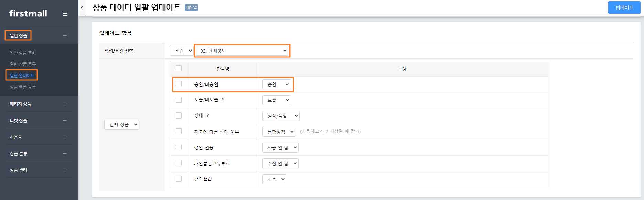Click the 상품 데이터 일괄 업데이트 title
Image resolution: width=644 pixels, height=200 pixels.
click(136, 8)
